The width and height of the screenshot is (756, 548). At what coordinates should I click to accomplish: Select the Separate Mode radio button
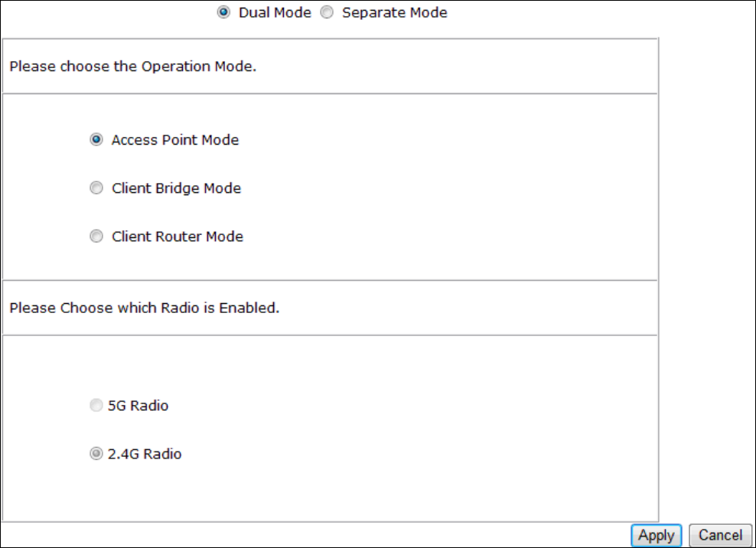pos(327,13)
